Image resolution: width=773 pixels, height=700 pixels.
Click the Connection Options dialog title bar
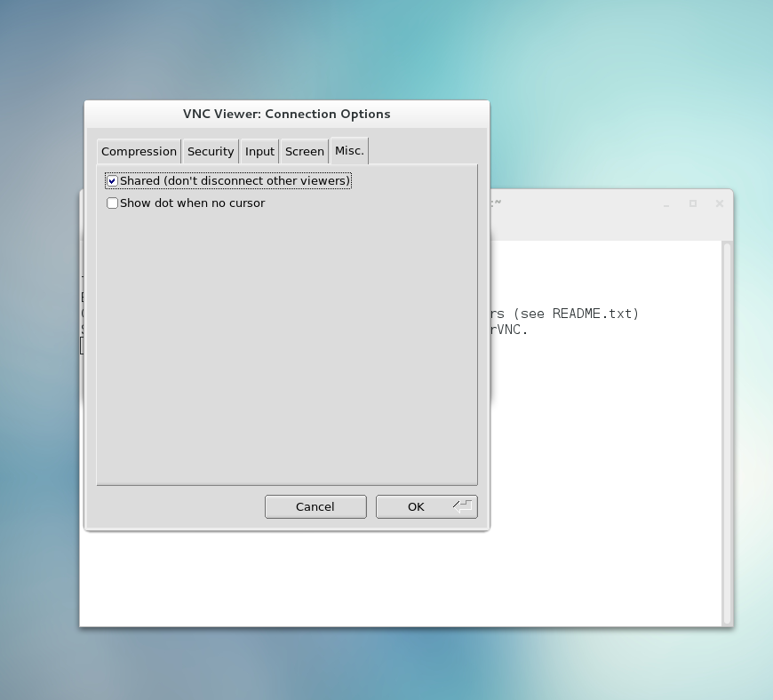point(287,114)
